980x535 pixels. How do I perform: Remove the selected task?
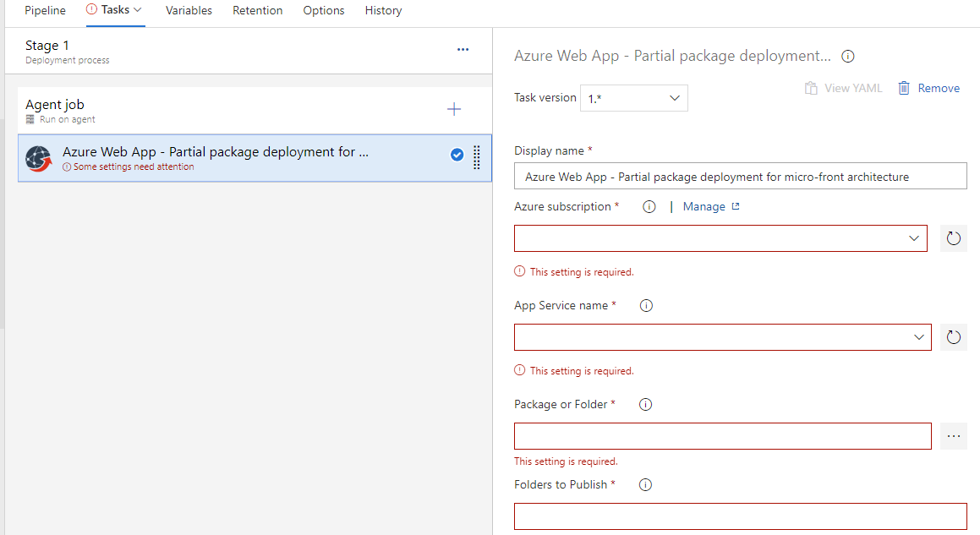pos(928,88)
